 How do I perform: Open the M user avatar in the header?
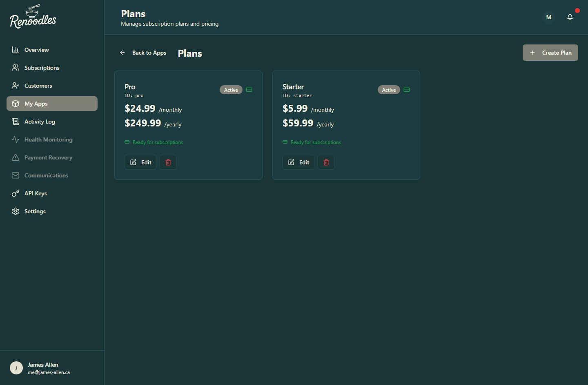549,17
